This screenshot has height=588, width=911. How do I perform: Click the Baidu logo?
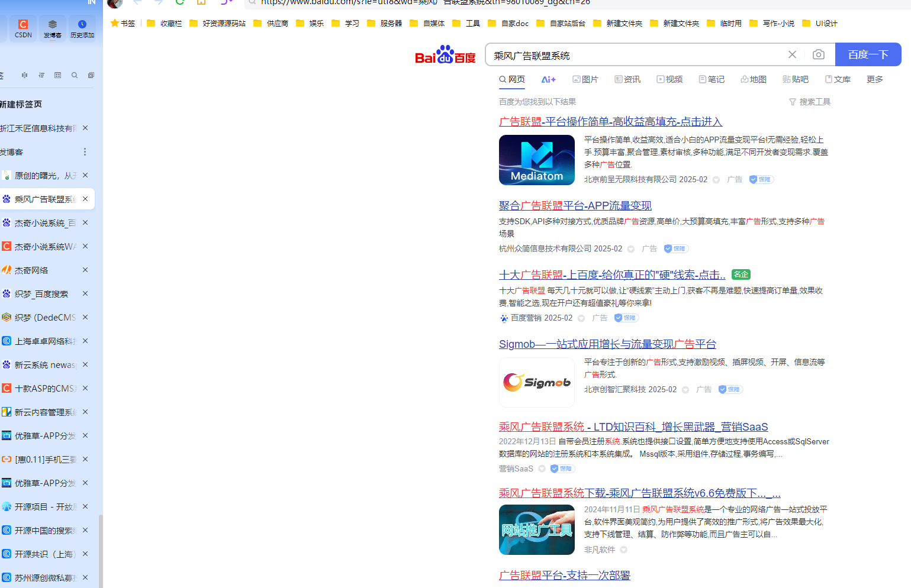pyautogui.click(x=445, y=54)
